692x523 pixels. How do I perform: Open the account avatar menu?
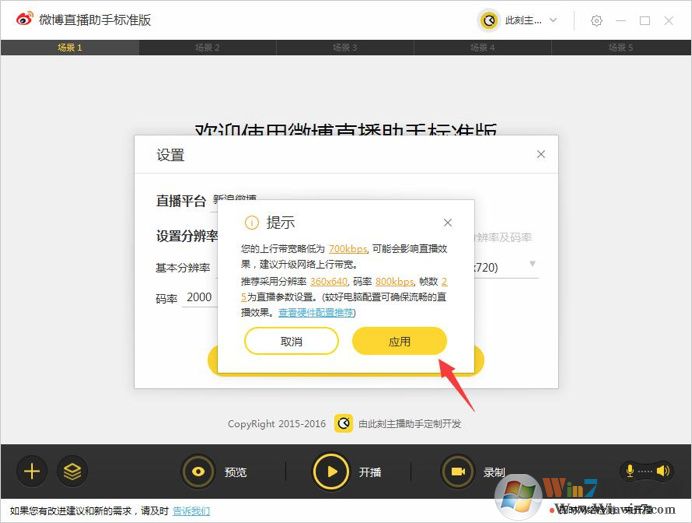coord(489,20)
